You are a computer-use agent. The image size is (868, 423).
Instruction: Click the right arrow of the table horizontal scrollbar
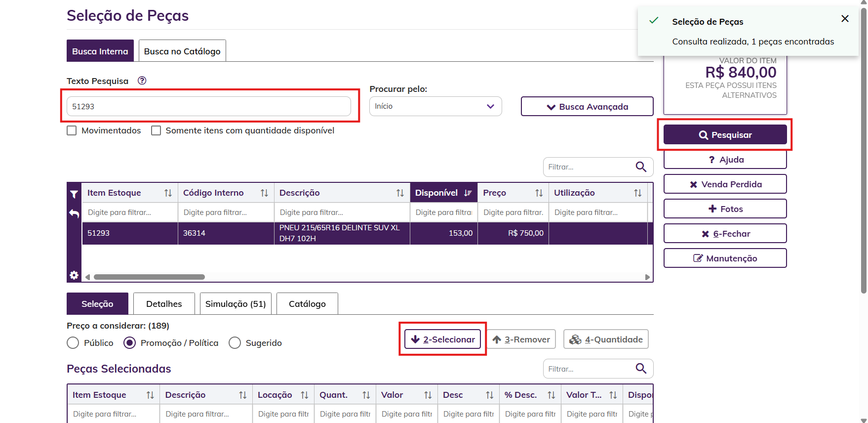click(647, 277)
